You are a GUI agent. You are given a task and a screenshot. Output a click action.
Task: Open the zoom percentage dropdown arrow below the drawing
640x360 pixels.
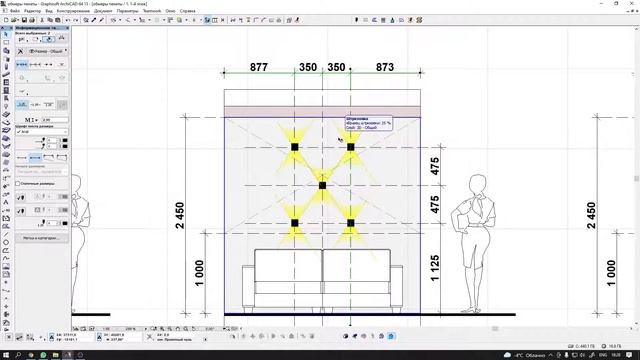146,329
